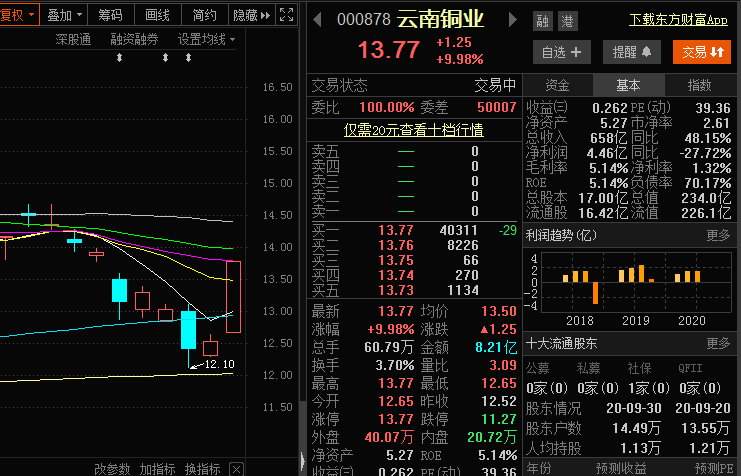Open the 复权 dropdown
Screen dimensions: 741x476
(x=18, y=15)
